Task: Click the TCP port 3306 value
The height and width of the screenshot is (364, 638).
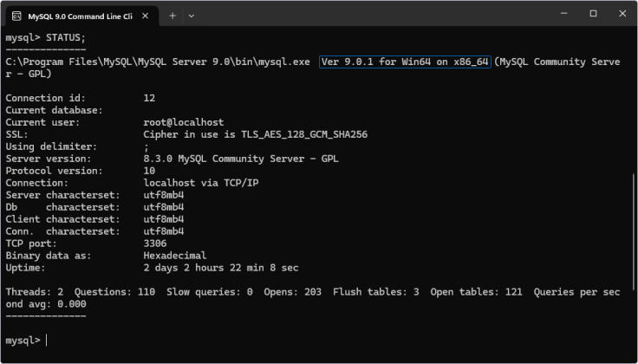Action: click(x=154, y=244)
